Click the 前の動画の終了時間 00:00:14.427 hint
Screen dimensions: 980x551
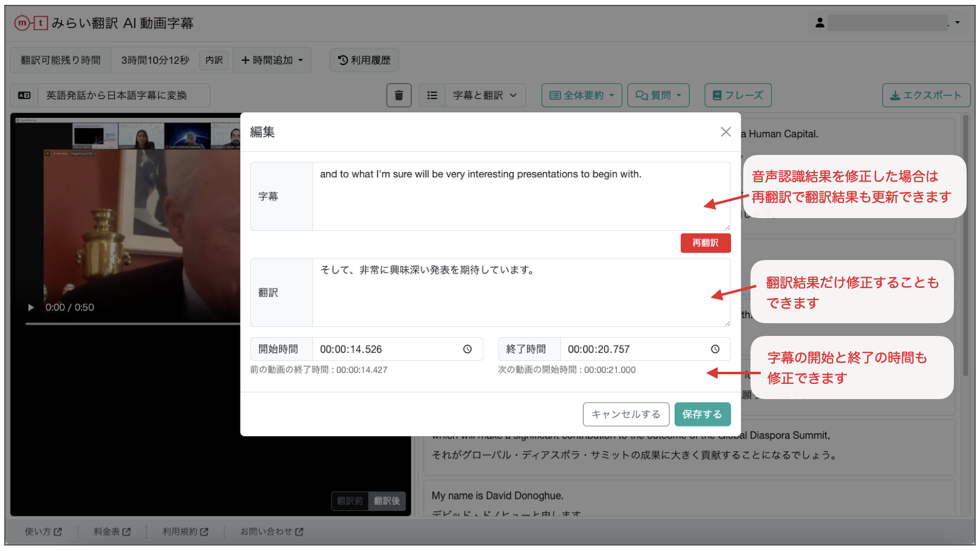(319, 370)
